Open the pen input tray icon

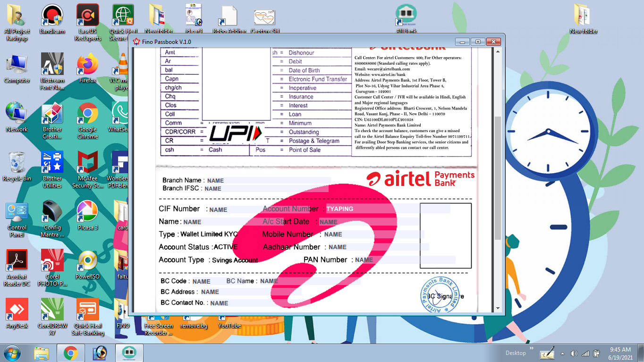pyautogui.click(x=547, y=353)
